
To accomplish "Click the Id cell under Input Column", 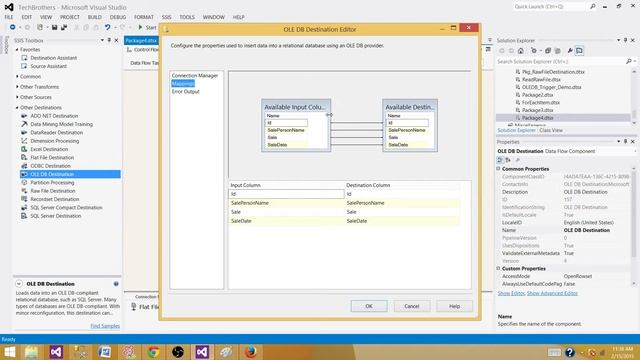I will 286,194.
